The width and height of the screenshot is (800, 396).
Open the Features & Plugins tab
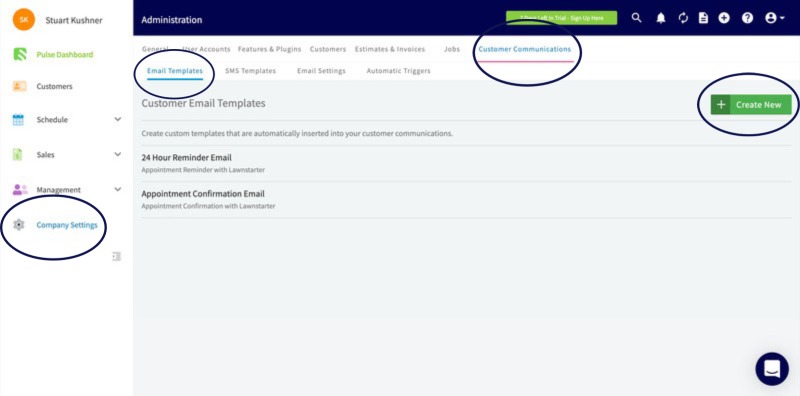click(x=269, y=50)
